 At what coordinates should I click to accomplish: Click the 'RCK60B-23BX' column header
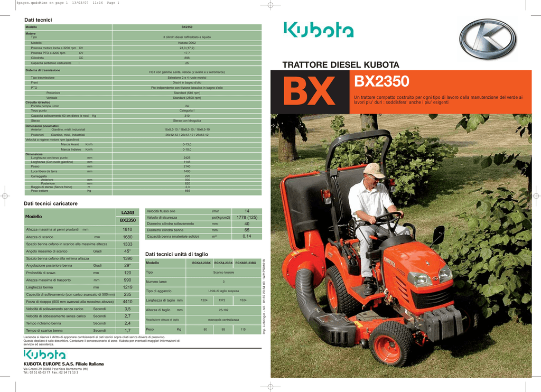click(x=246, y=263)
